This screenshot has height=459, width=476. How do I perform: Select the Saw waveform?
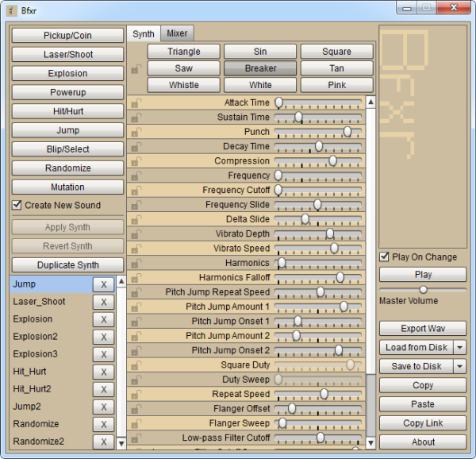(184, 68)
